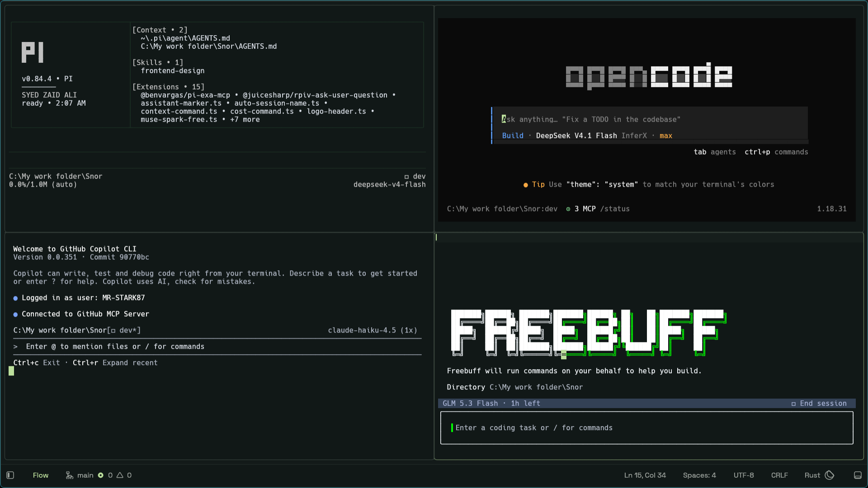Toggle the left sidebar panel icon
The width and height of the screenshot is (868, 488).
tap(10, 475)
